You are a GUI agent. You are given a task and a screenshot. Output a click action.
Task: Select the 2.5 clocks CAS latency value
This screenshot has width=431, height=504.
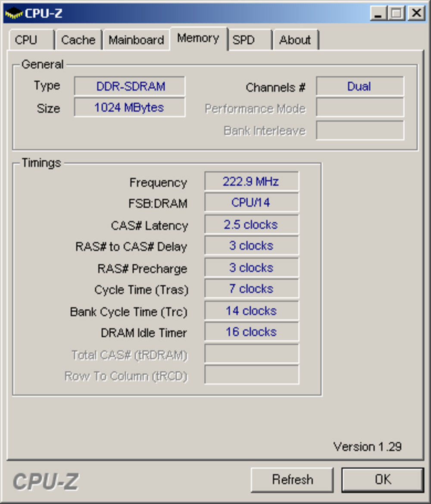coord(252,224)
